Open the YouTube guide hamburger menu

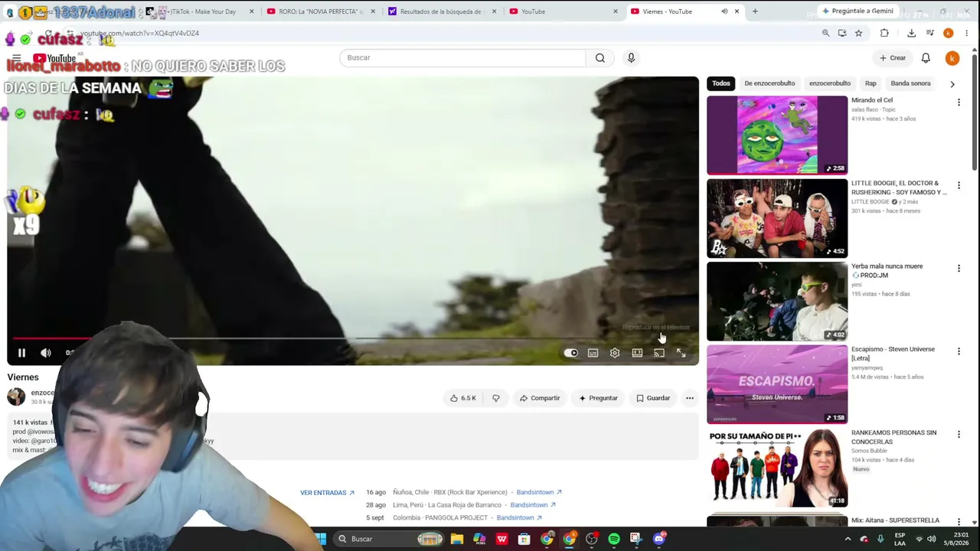tap(16, 58)
